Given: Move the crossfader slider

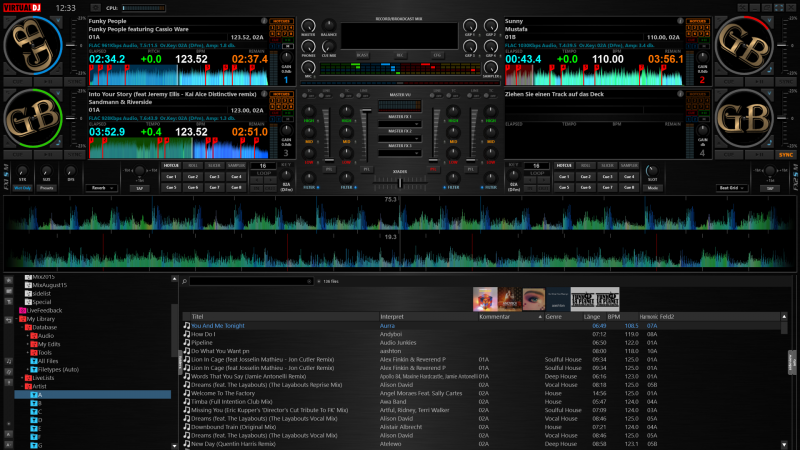Looking at the screenshot, I should tap(399, 182).
